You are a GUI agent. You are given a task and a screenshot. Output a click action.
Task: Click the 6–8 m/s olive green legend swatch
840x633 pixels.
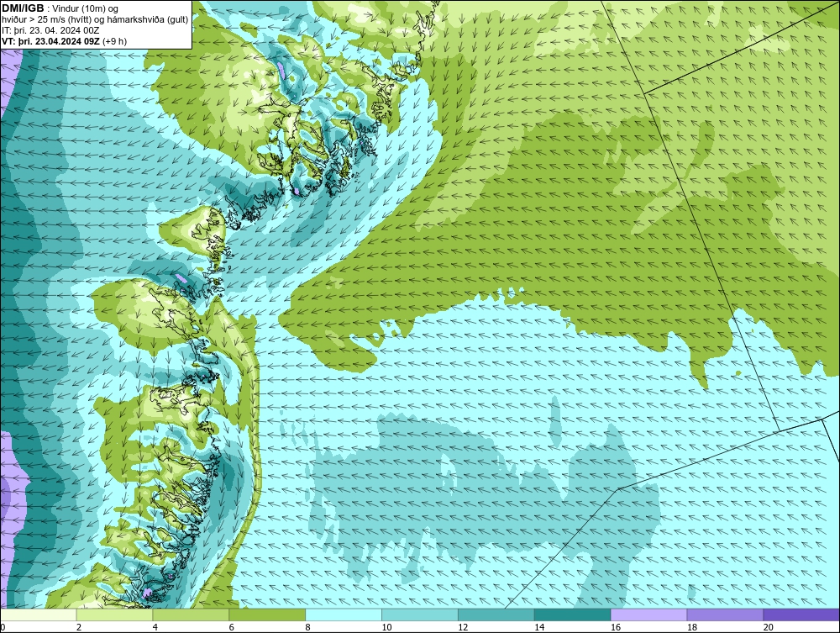(x=267, y=615)
